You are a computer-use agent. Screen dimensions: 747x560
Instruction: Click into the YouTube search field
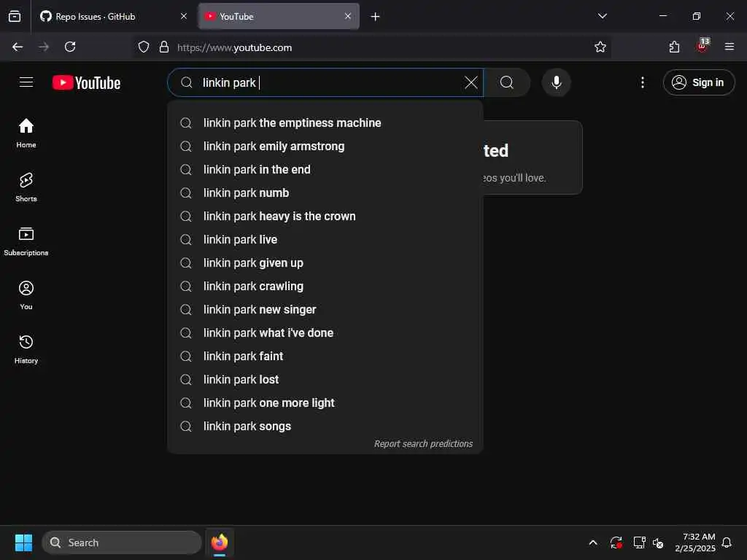(325, 82)
